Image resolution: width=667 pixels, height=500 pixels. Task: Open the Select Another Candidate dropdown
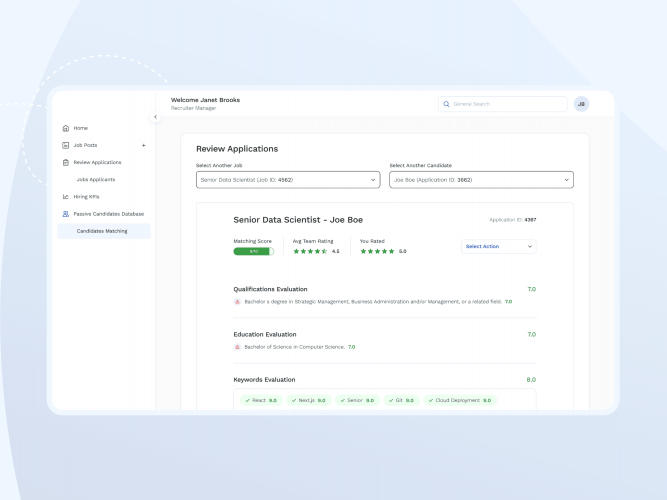point(480,180)
